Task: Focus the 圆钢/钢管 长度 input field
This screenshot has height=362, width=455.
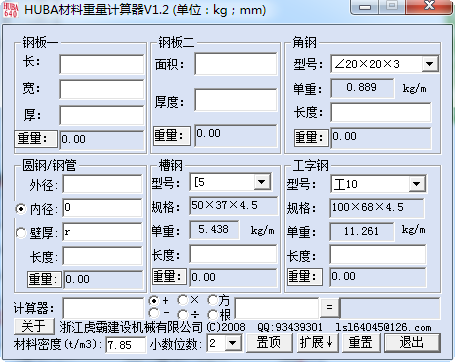Action: [103, 256]
